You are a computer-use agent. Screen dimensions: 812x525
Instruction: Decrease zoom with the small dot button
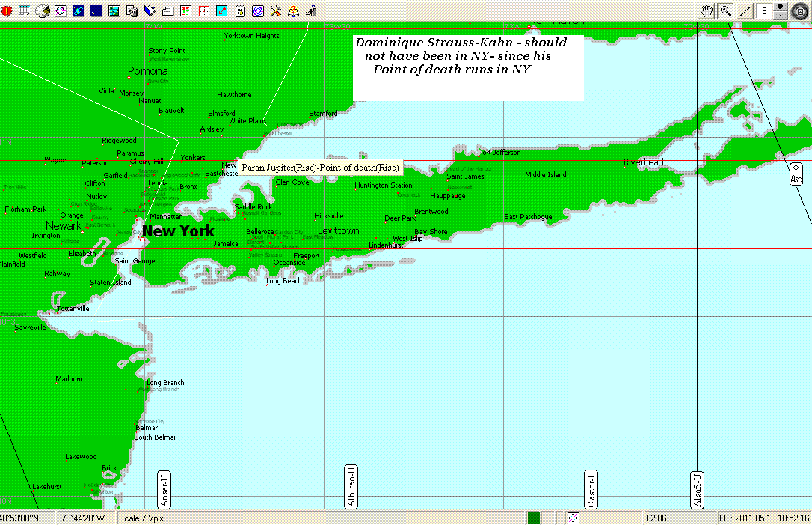781,16
